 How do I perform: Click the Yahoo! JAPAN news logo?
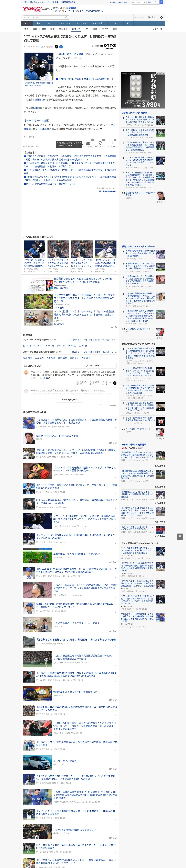pyautogui.click(x=37, y=9)
